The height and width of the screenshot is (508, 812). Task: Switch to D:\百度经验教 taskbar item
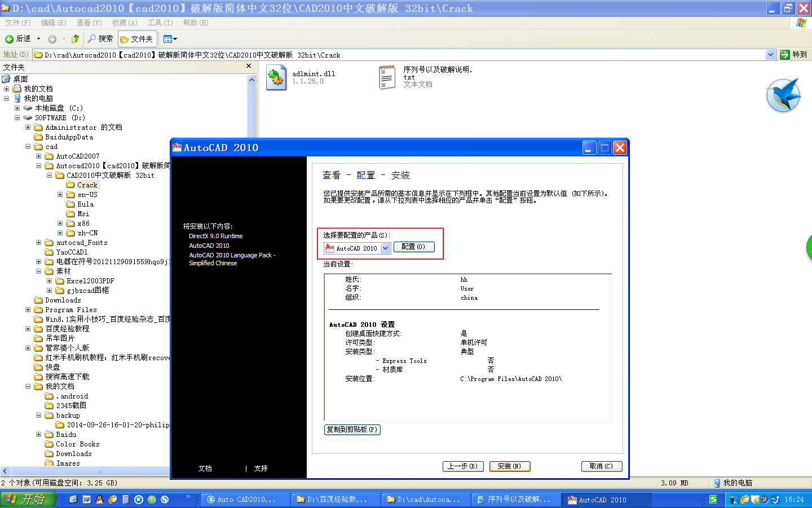tap(336, 500)
